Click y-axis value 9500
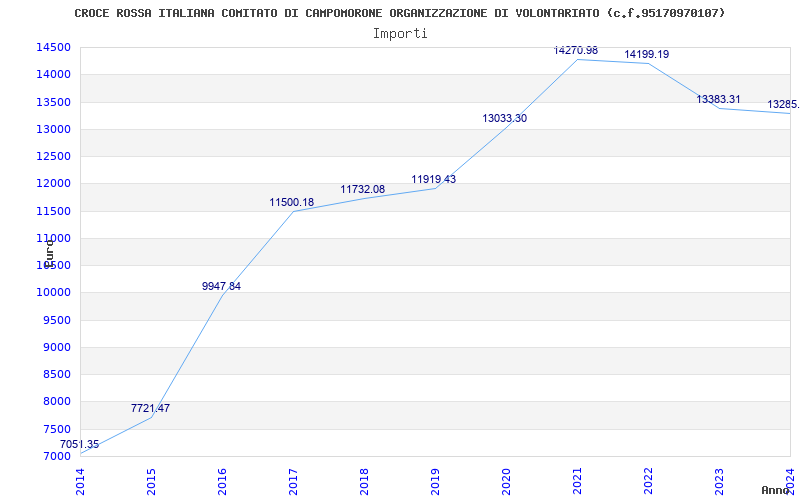 pyautogui.click(x=56, y=320)
